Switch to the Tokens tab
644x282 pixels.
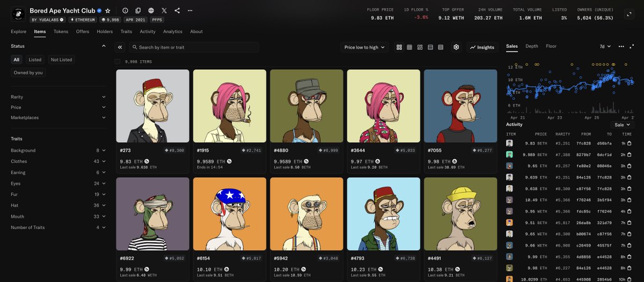61,32
